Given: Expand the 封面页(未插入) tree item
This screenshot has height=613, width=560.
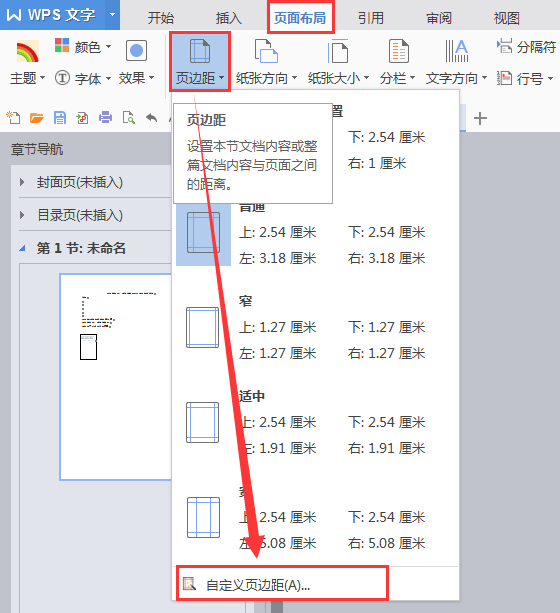Looking at the screenshot, I should click(22, 182).
